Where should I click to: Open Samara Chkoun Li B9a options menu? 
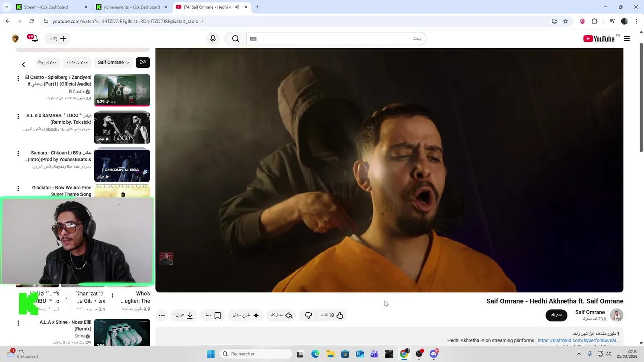18,154
